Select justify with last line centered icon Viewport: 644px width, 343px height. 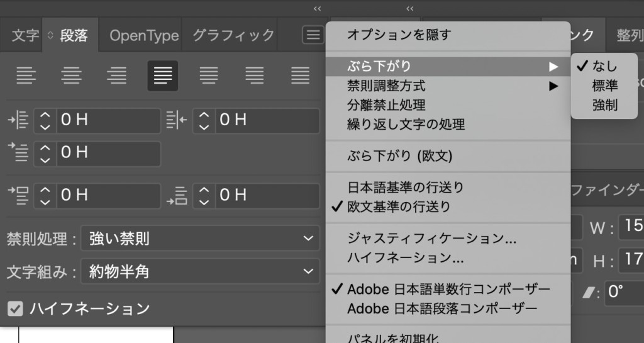[209, 76]
